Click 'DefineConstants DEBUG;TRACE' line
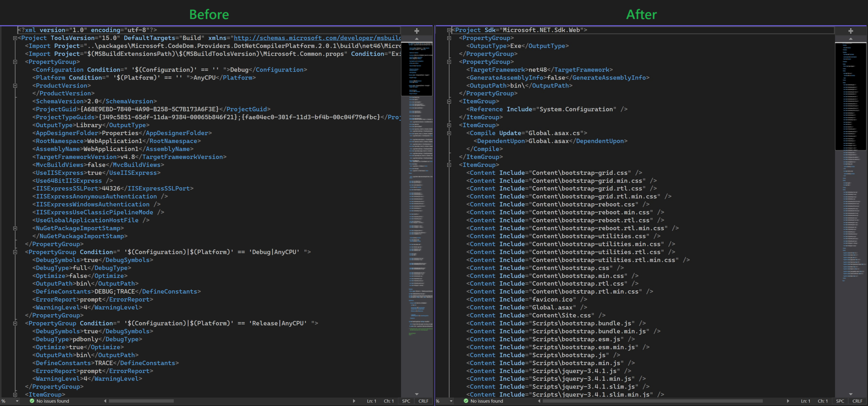This screenshot has height=406, width=868. 116,292
